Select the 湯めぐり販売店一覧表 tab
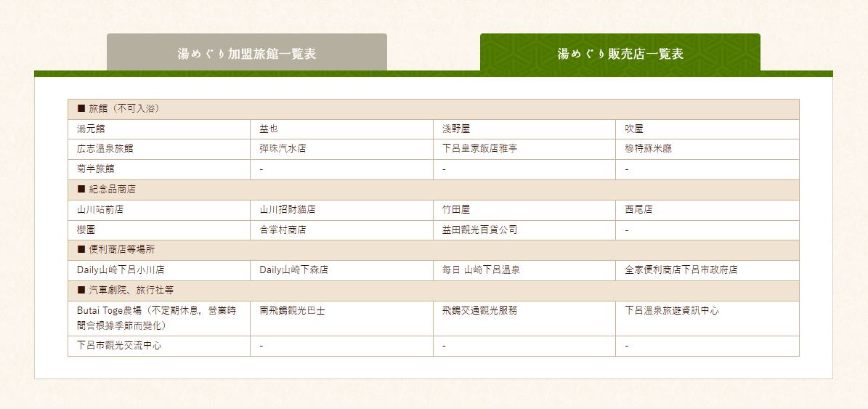This screenshot has height=409, width=868. pos(620,52)
